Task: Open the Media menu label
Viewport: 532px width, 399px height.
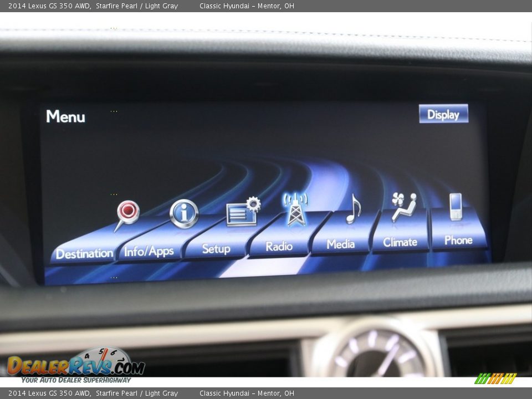Action: (341, 244)
